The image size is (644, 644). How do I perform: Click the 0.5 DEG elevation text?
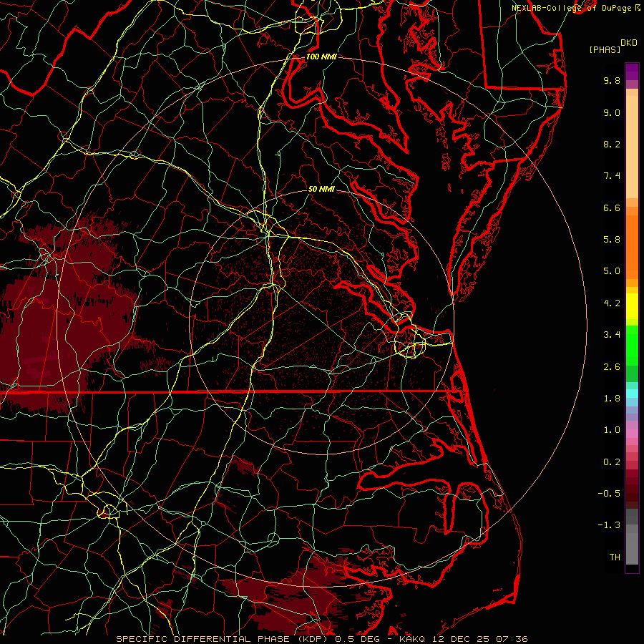(357, 639)
